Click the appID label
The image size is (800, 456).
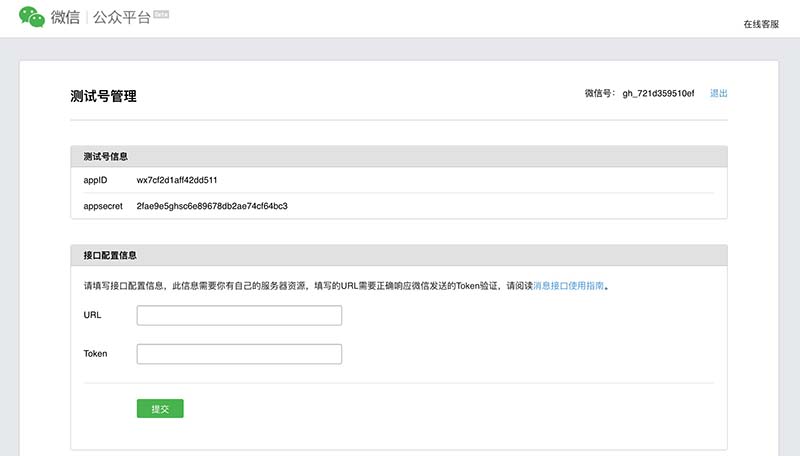[x=95, y=180]
